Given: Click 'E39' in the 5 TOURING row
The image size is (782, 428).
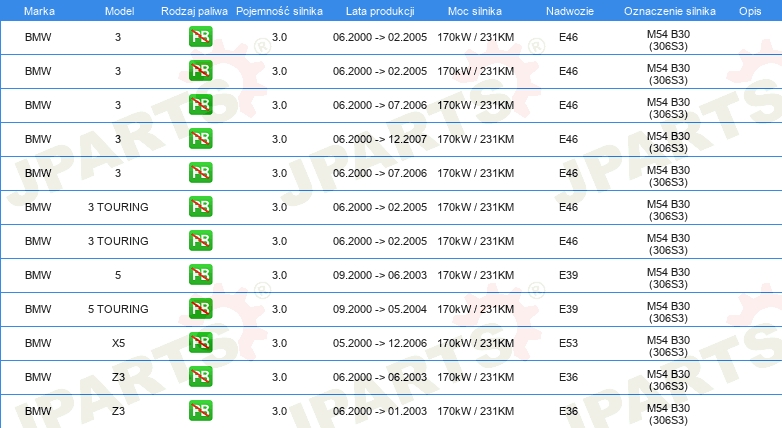Looking at the screenshot, I should pos(568,309).
